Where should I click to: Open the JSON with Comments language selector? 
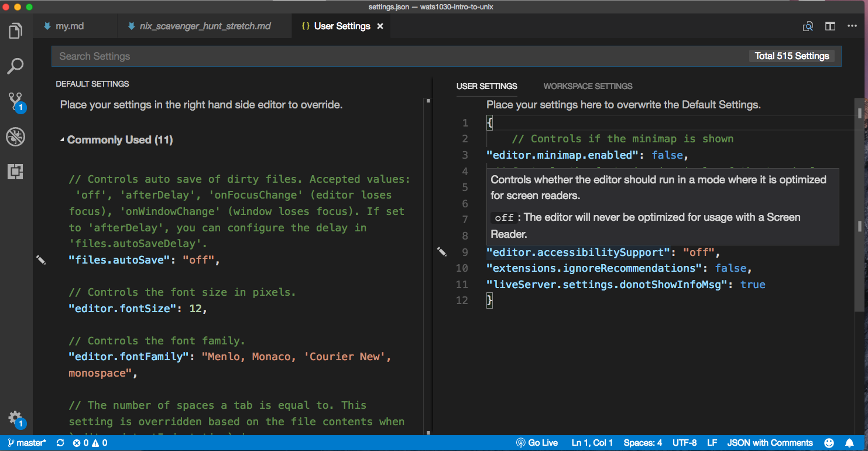(x=770, y=443)
